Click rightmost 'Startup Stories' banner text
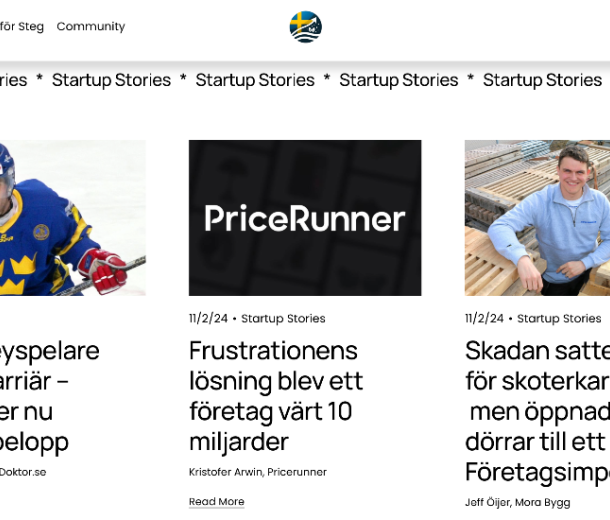Screen dimensions: 610x520 point(542,80)
